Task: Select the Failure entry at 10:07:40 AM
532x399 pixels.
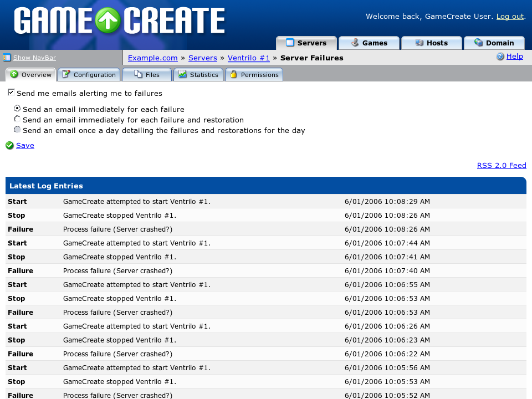Action: 265,271
